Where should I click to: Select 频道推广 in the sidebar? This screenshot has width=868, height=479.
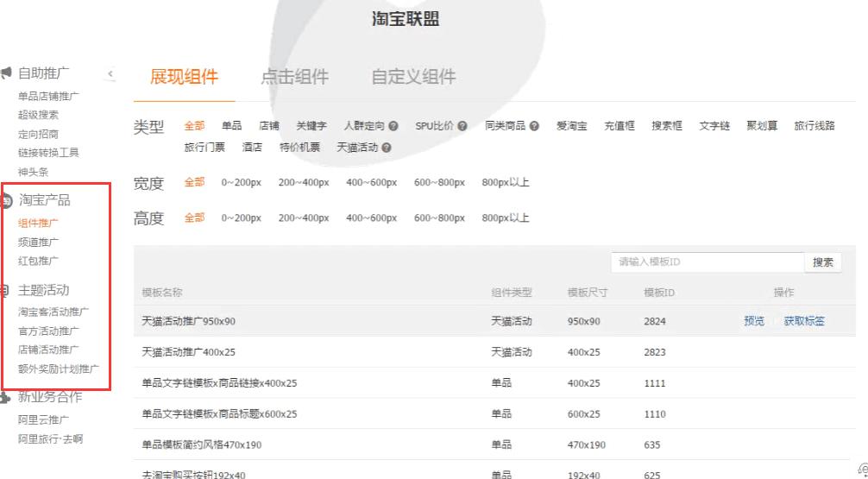[x=38, y=242]
